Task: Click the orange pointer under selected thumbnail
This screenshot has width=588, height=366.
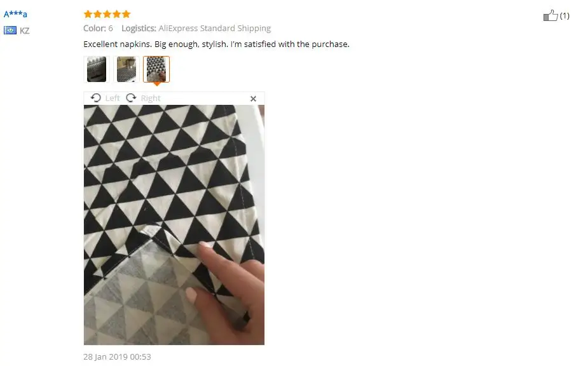Action: [x=157, y=84]
